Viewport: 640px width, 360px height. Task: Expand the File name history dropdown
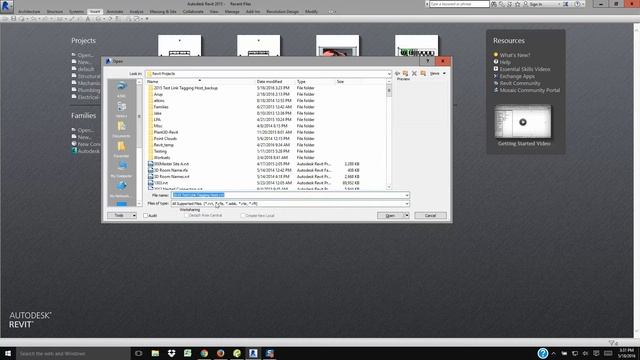[407, 196]
